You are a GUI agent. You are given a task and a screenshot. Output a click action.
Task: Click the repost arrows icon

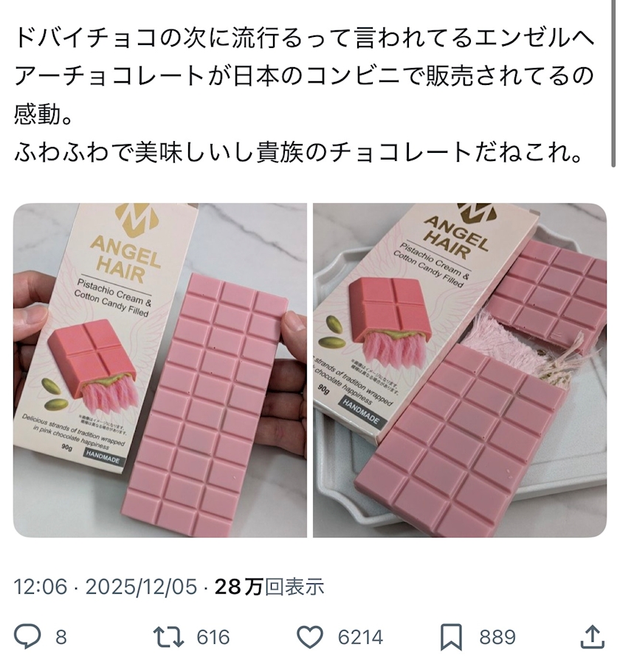point(169,637)
